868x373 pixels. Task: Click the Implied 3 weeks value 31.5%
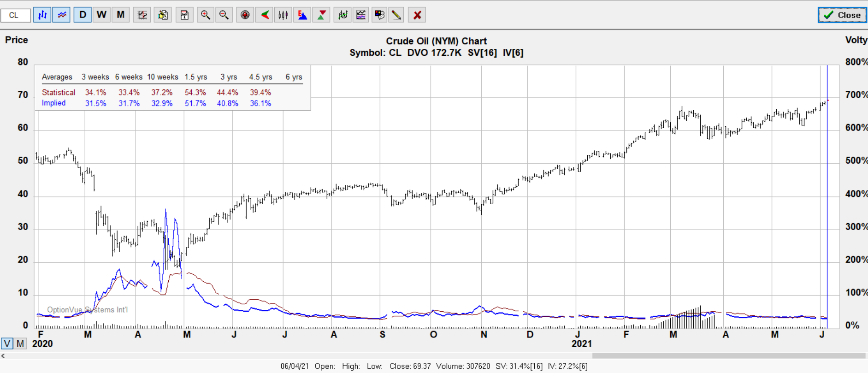(95, 103)
